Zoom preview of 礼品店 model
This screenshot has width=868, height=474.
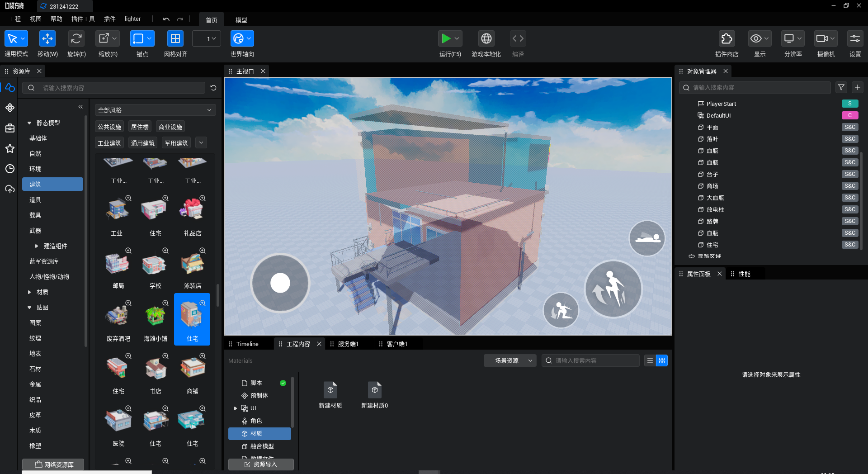(x=203, y=198)
